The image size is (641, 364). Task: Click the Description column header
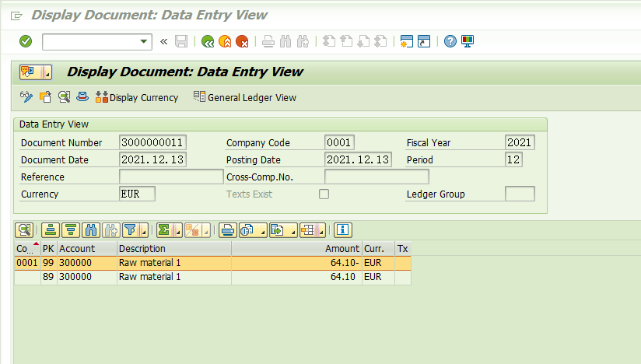pos(173,248)
